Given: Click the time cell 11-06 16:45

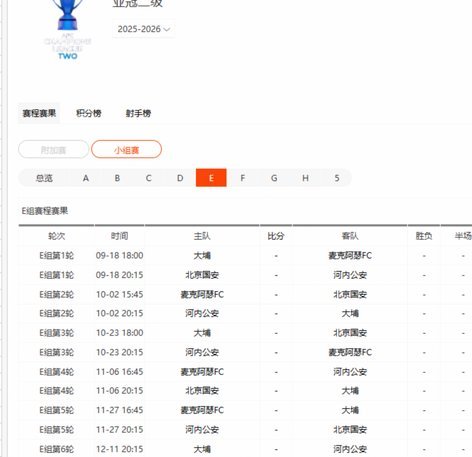Looking at the screenshot, I should coord(119,372).
